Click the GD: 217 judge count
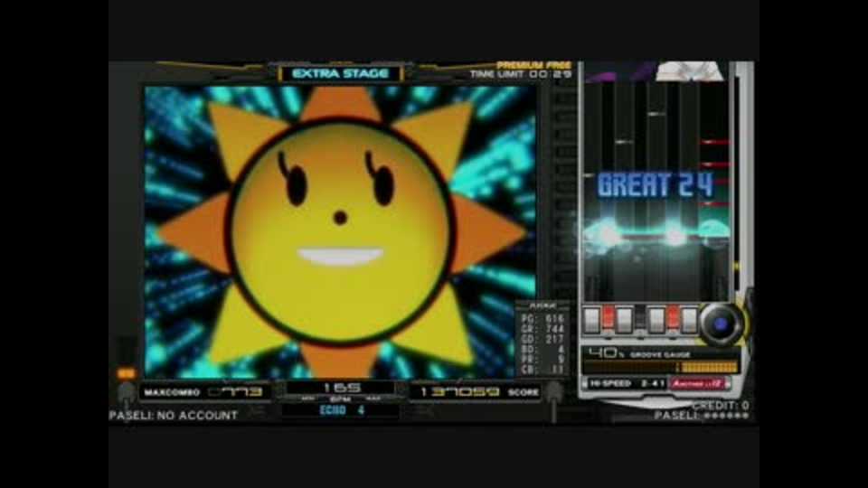Image resolution: width=868 pixels, height=488 pixels. [542, 339]
